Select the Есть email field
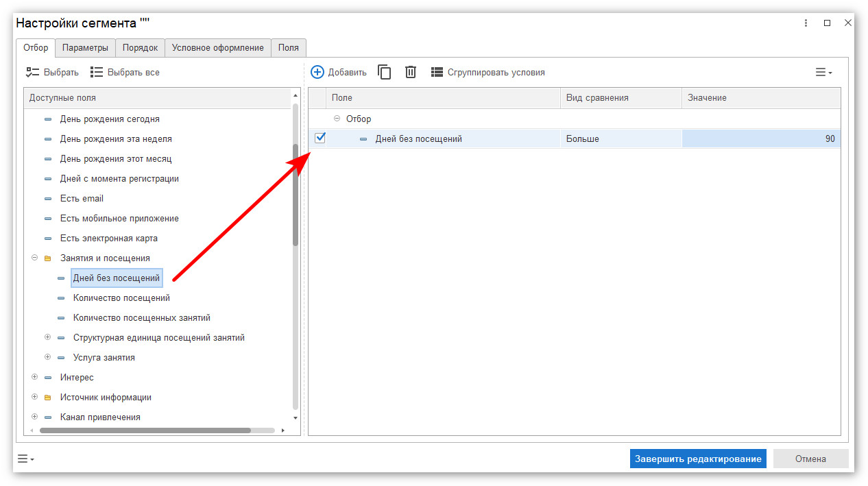 (x=82, y=198)
